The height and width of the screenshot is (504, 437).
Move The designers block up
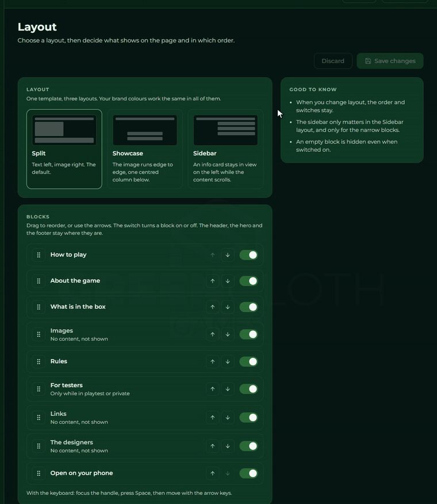coord(212,446)
